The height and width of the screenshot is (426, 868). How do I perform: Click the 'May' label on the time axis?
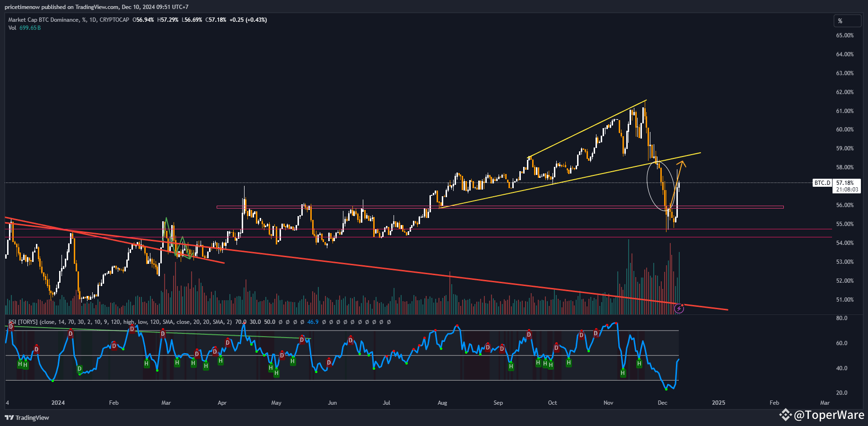click(276, 403)
